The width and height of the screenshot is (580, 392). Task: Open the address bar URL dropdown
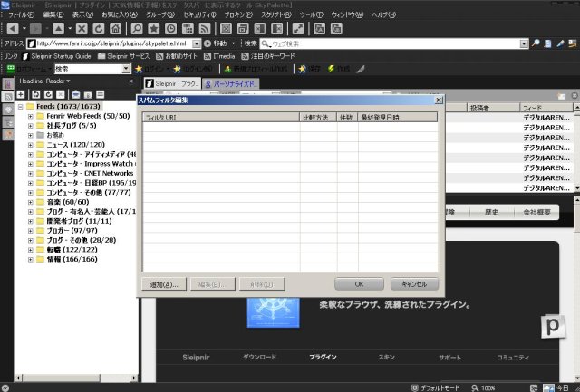tap(197, 44)
